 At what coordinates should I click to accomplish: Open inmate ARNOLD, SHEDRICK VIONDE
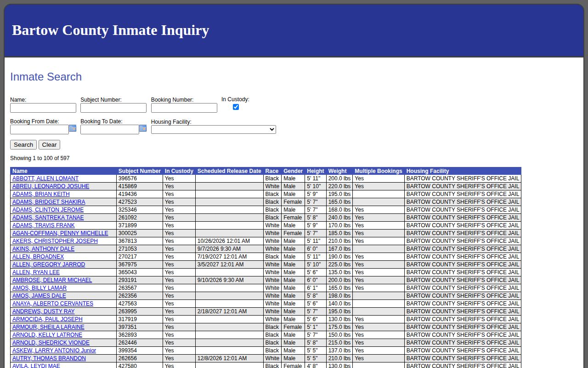pos(51,343)
